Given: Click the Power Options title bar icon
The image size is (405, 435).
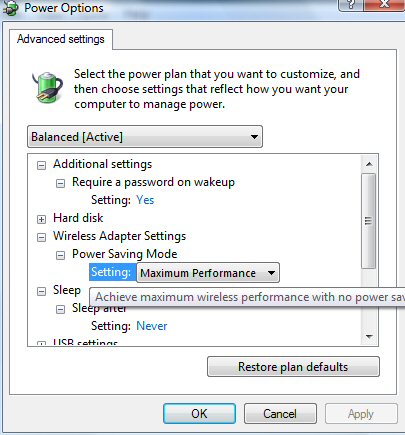Looking at the screenshot, I should pyautogui.click(x=11, y=8).
